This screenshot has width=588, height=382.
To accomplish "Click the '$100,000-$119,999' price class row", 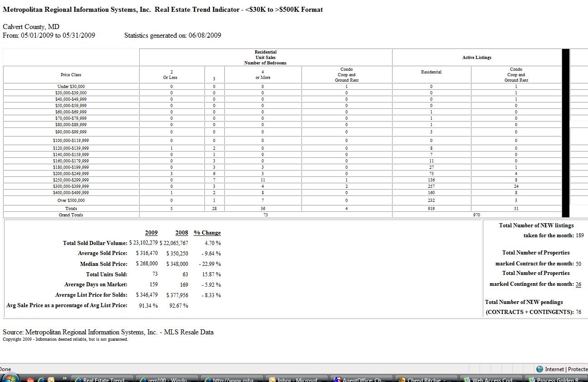I will [71, 141].
